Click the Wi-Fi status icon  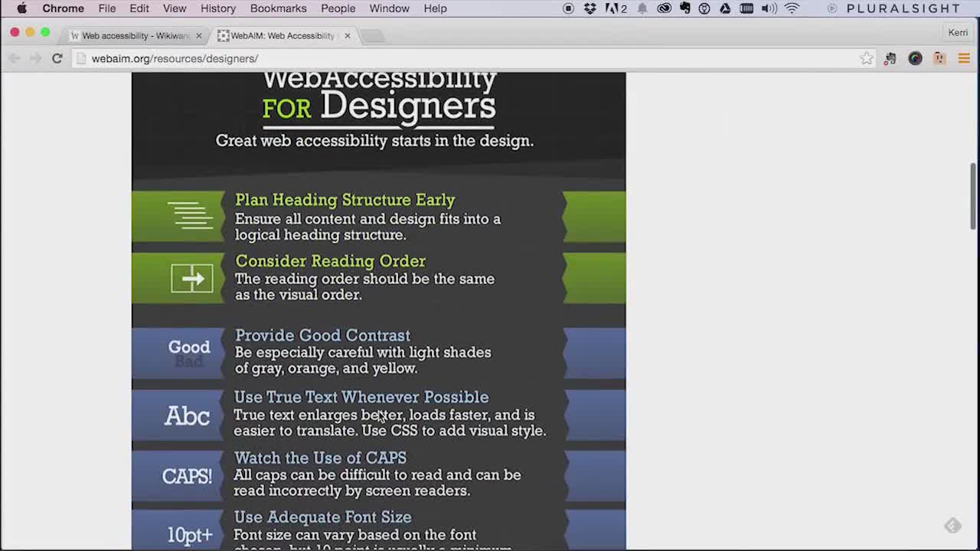792,8
